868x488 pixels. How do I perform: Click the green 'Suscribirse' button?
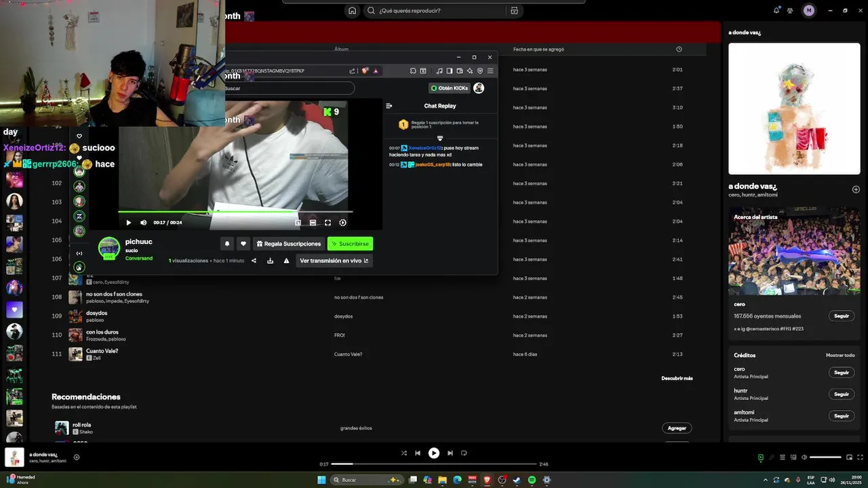pos(350,243)
